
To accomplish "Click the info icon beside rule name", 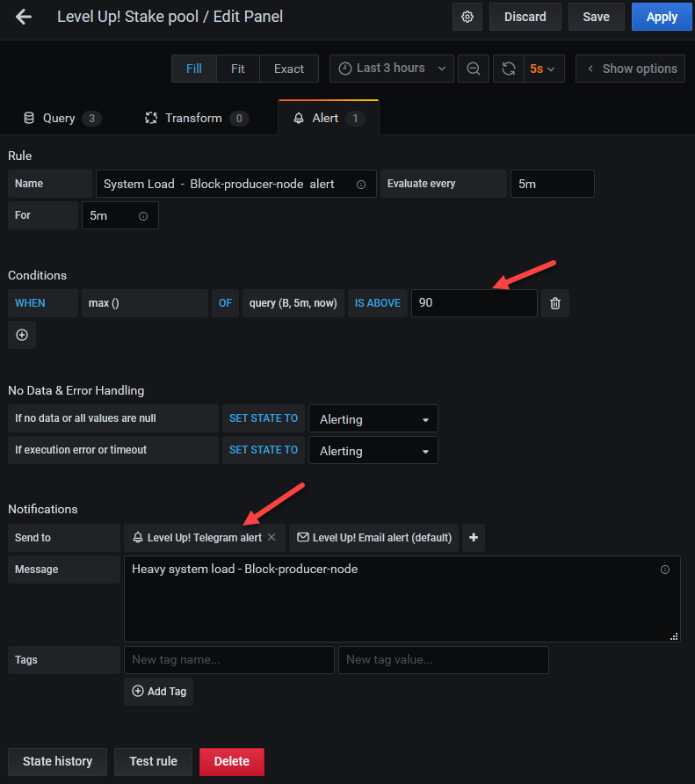I will pos(361,185).
